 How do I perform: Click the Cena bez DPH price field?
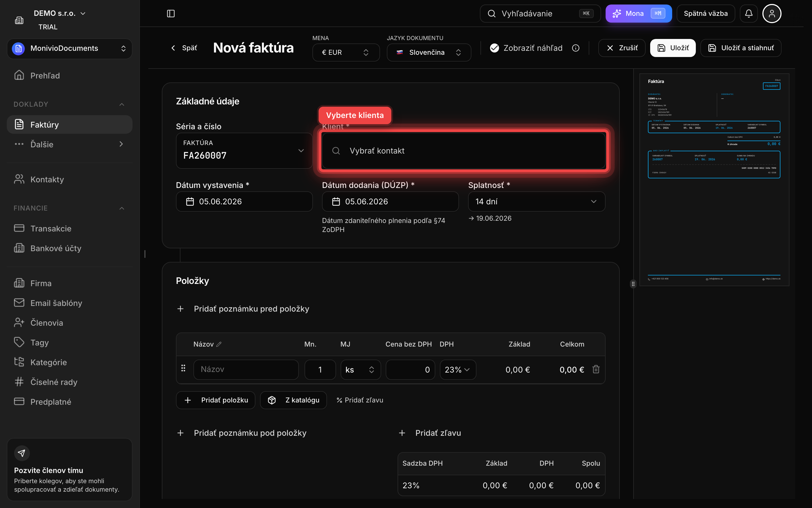click(410, 370)
